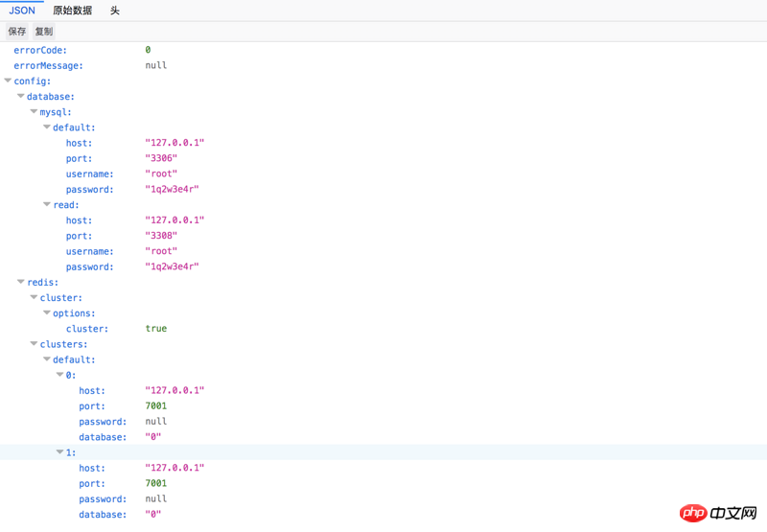The width and height of the screenshot is (767, 532).
Task: Collapse the options node arrow
Action: 47,313
